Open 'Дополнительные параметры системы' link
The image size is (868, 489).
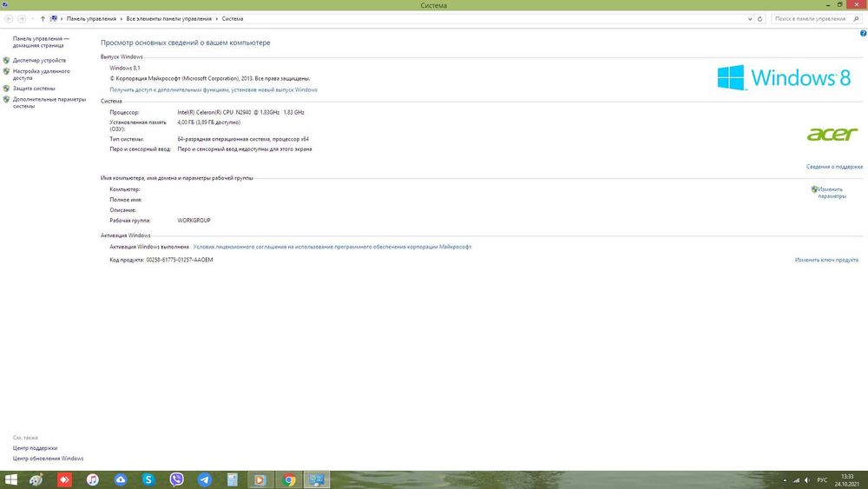(x=49, y=103)
